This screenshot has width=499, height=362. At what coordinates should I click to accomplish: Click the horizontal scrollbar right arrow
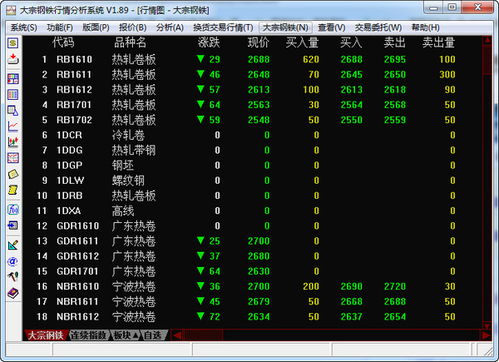pyautogui.click(x=486, y=335)
